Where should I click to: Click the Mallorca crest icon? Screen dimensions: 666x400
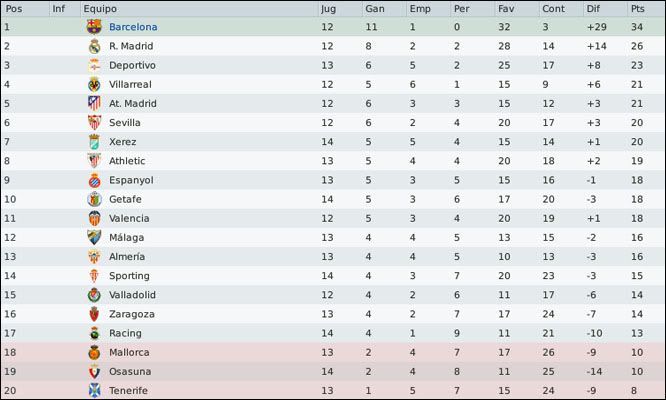(94, 352)
